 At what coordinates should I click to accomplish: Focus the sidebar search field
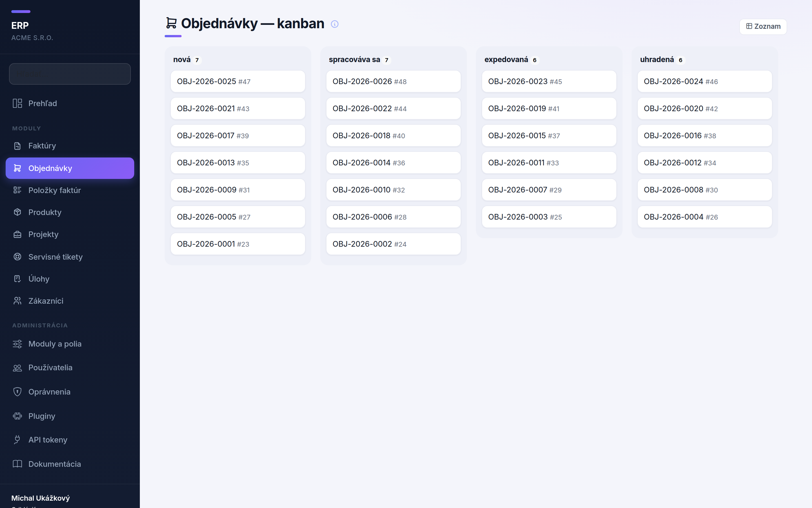click(x=70, y=74)
